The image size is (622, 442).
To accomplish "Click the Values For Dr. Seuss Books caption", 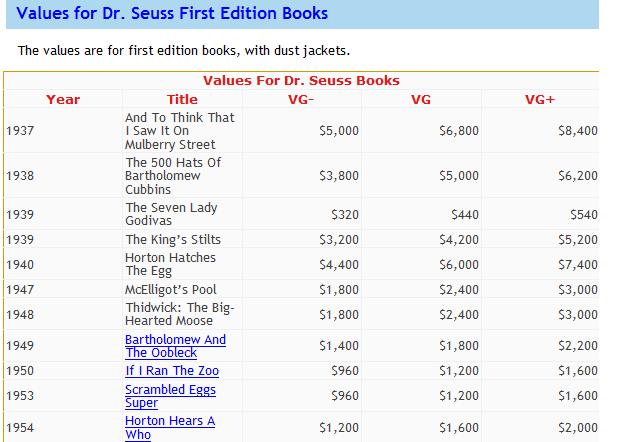I will (301, 81).
